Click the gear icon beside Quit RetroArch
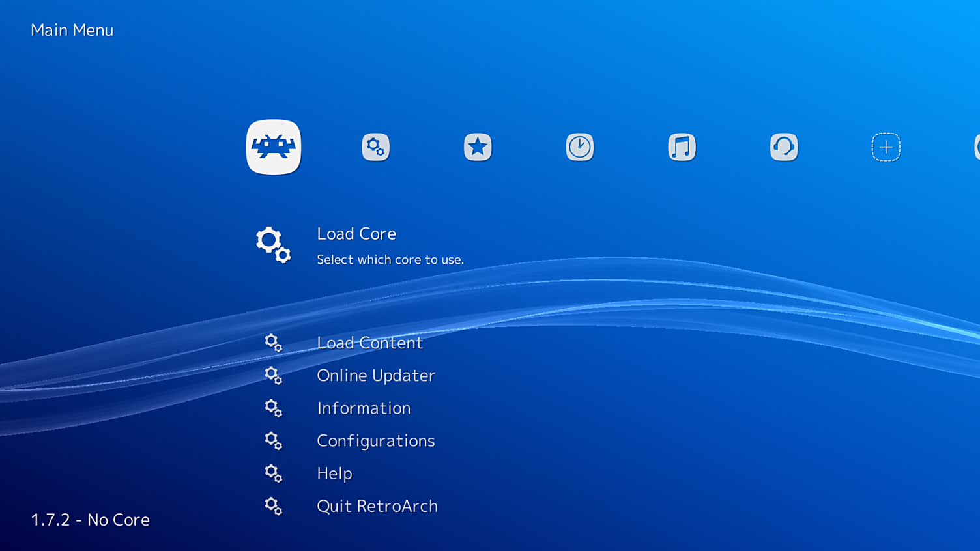The height and width of the screenshot is (551, 980). pos(273,506)
